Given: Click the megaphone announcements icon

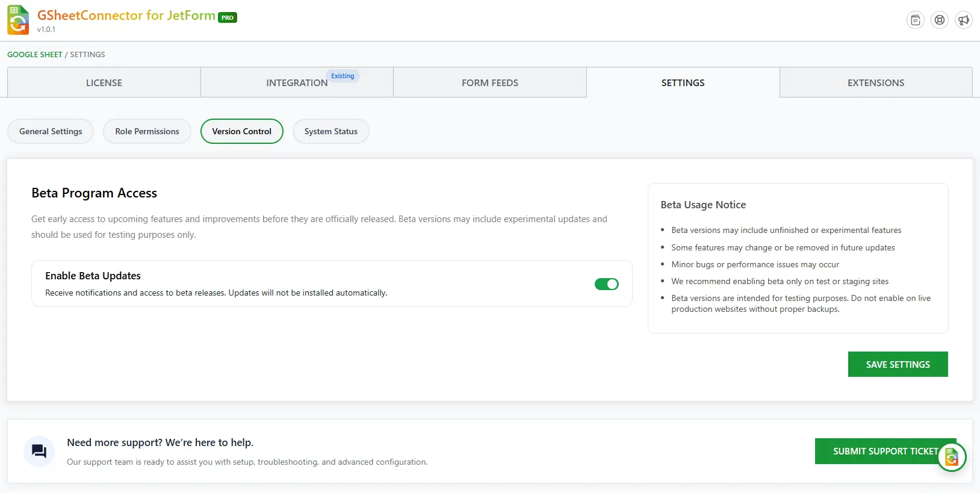Looking at the screenshot, I should (x=964, y=20).
